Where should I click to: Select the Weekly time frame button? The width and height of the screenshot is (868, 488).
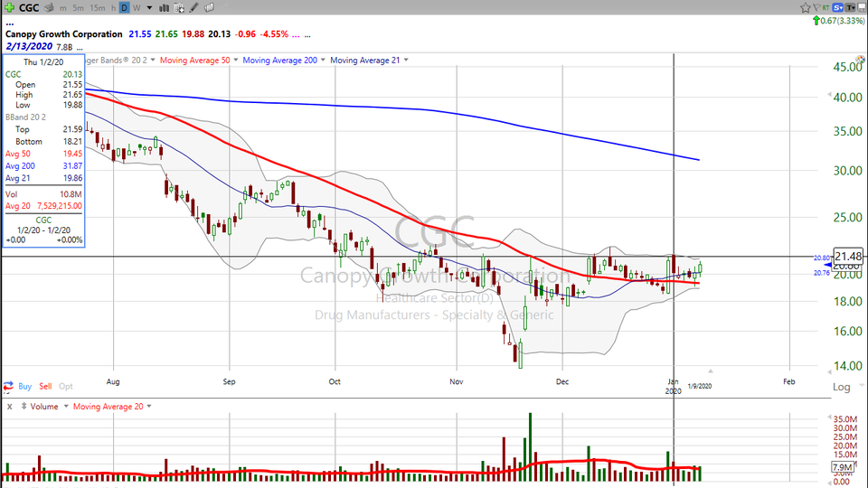point(137,8)
